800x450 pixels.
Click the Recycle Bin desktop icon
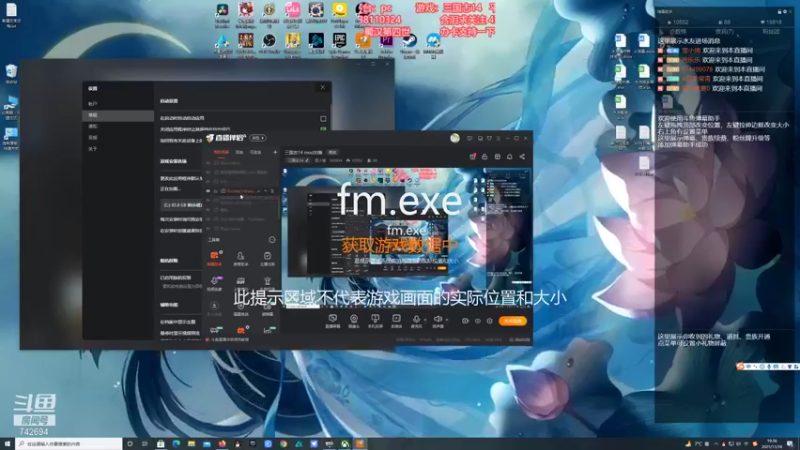[x=11, y=74]
